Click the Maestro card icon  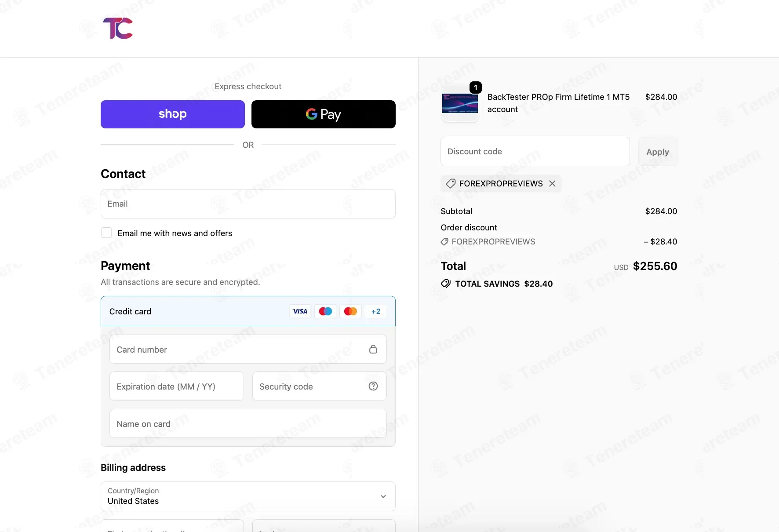pos(325,311)
